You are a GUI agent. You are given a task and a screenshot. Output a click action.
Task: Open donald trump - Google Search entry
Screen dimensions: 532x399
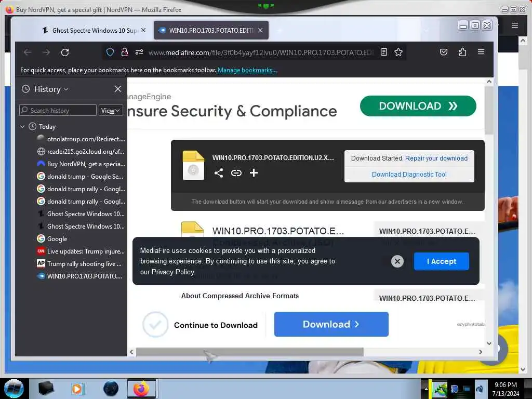81,177
